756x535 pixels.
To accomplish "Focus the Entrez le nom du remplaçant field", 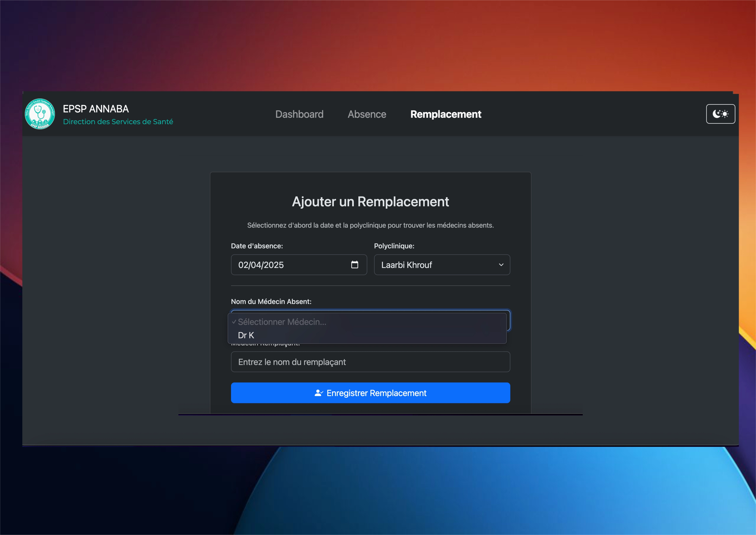I will (370, 362).
